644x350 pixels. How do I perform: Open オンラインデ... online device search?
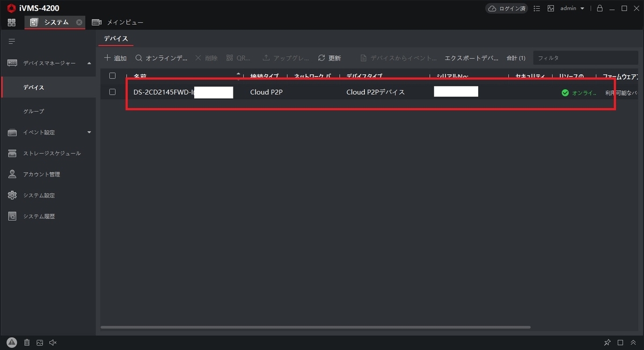[x=161, y=58]
